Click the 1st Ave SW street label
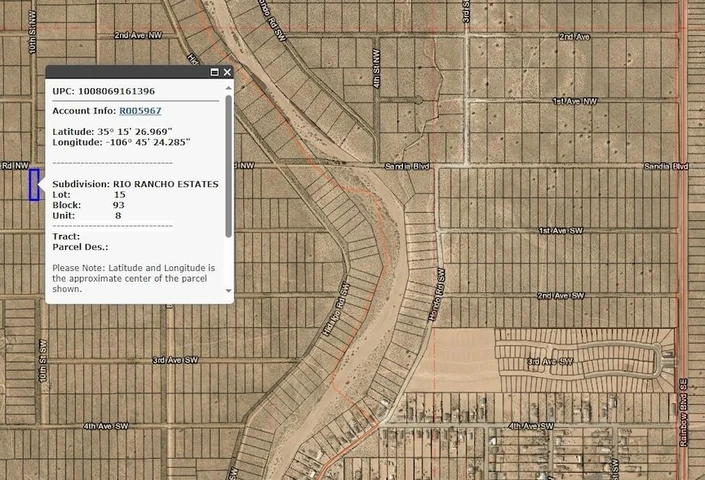Image resolution: width=705 pixels, height=480 pixels. 561,231
